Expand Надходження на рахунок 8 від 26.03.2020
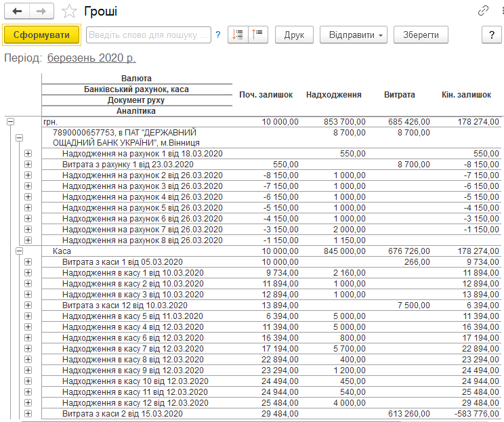This screenshot has height=422, width=504. coord(28,240)
